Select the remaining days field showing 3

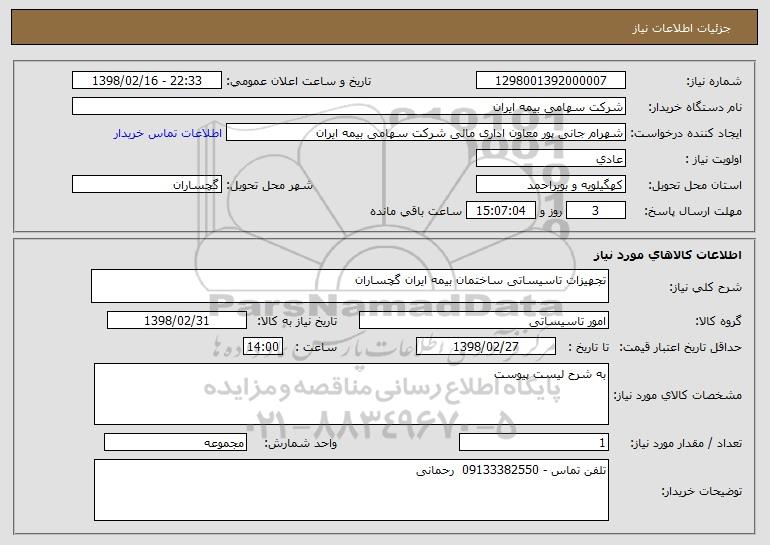coord(596,211)
